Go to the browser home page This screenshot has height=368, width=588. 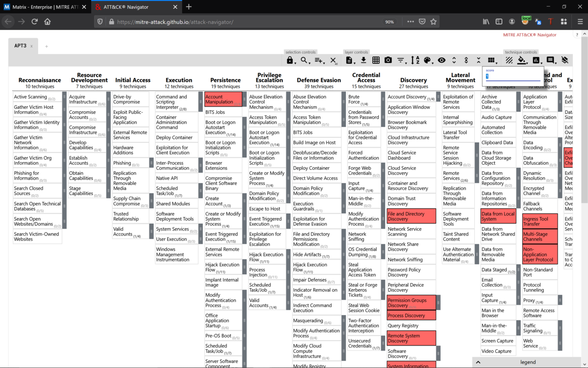48,22
